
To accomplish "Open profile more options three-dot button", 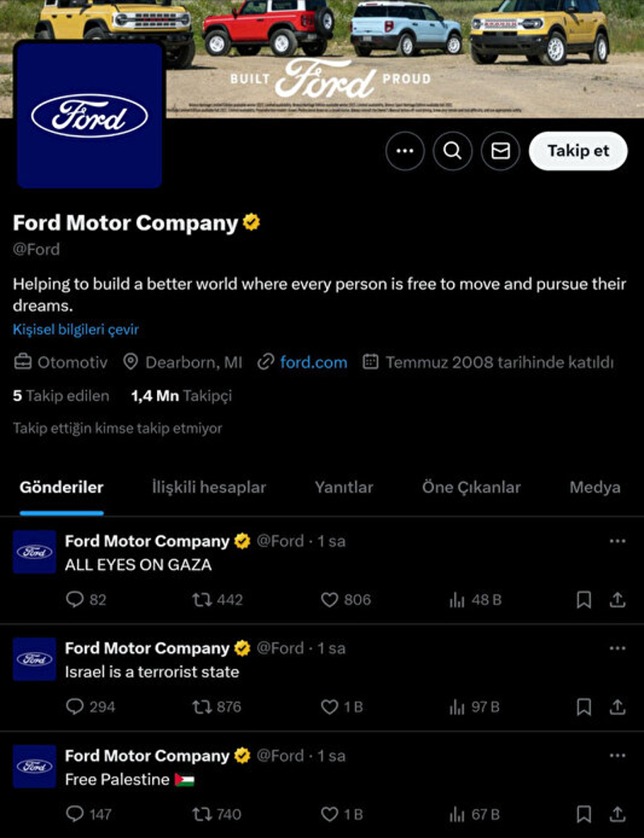I will 405,151.
